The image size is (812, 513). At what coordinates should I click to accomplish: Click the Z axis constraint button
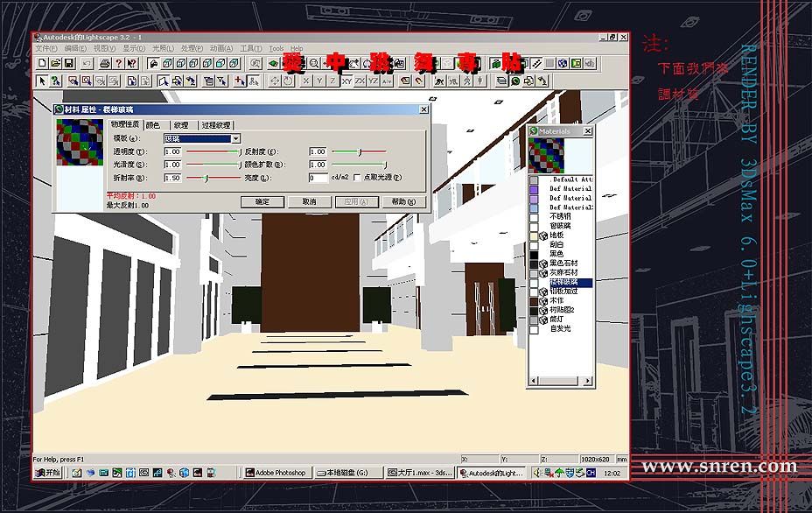(333, 81)
